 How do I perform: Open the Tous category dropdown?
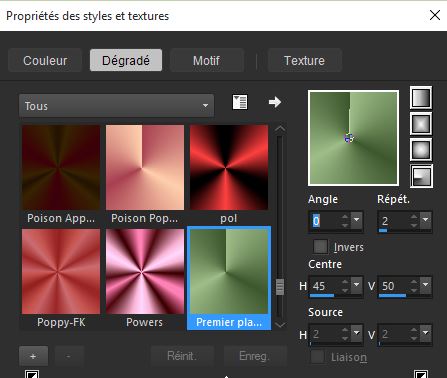coord(116,106)
